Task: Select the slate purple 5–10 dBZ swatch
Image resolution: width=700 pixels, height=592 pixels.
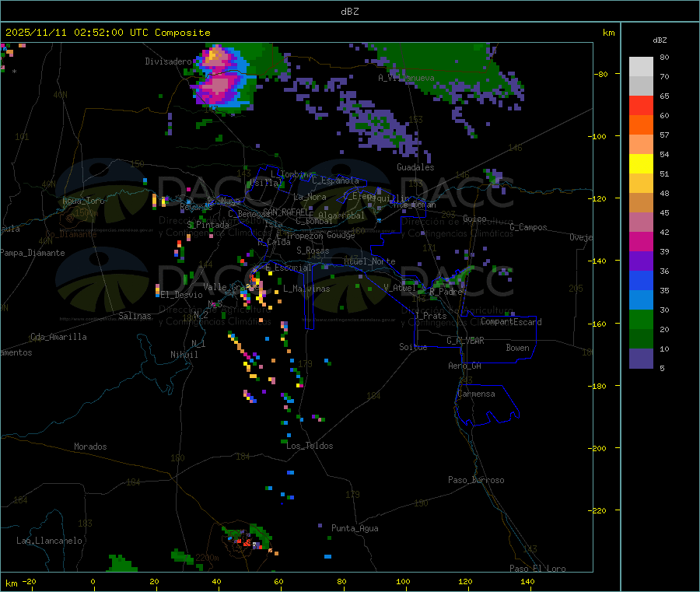Action: (x=641, y=359)
